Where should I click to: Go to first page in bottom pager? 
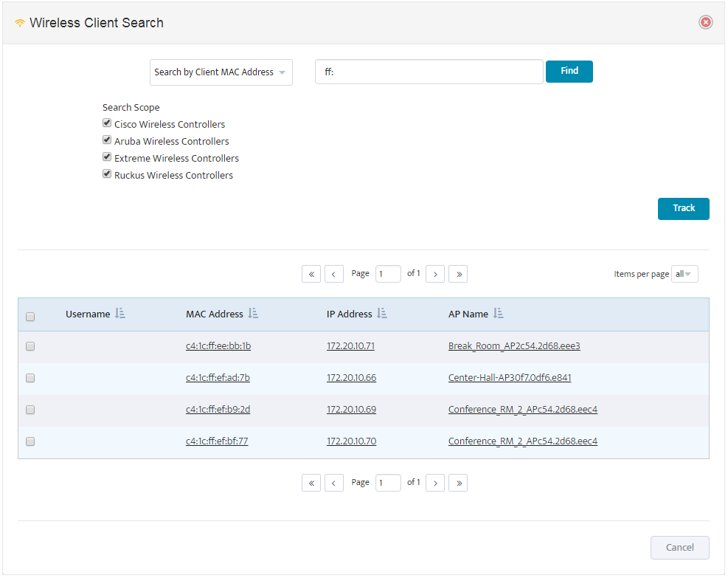click(x=311, y=483)
